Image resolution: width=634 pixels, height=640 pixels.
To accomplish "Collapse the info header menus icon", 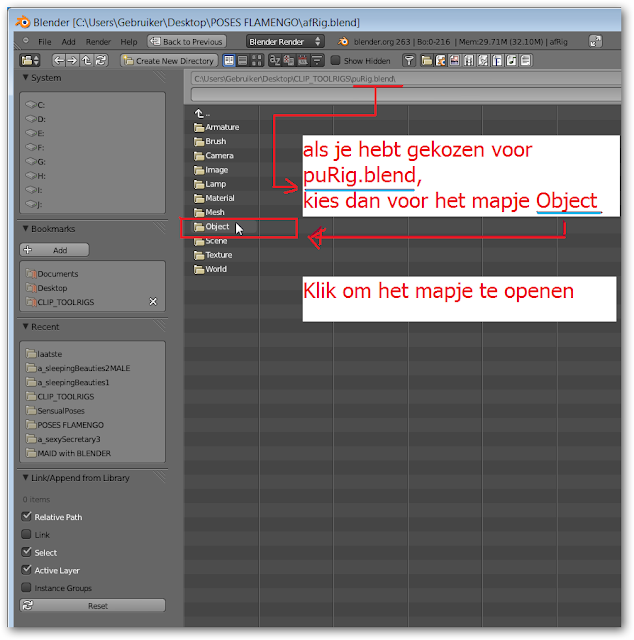I will coord(26,40).
